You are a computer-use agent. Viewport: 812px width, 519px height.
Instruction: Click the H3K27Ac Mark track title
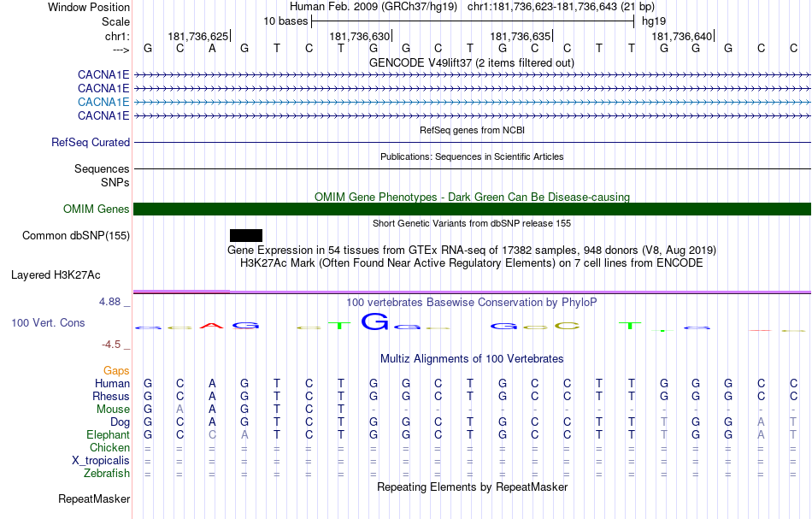[x=472, y=263]
